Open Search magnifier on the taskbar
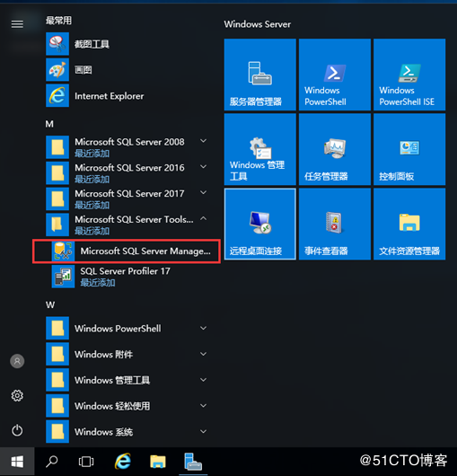The image size is (457, 476). pyautogui.click(x=51, y=462)
